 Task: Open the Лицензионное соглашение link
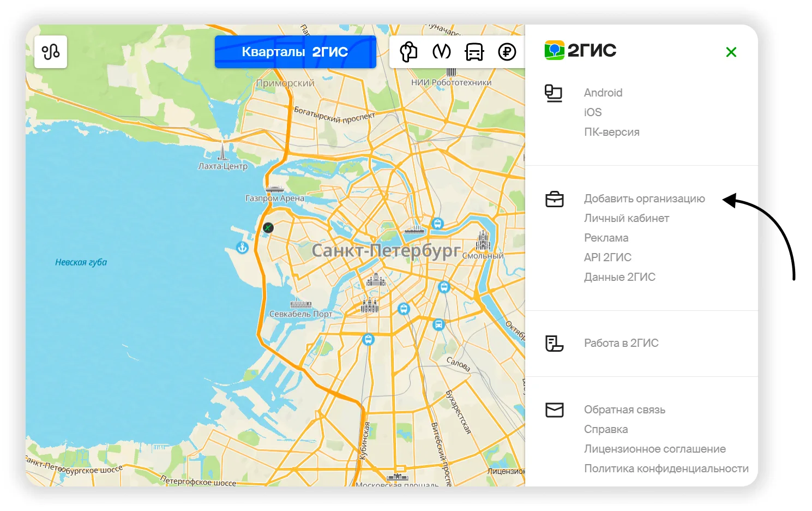coord(655,449)
